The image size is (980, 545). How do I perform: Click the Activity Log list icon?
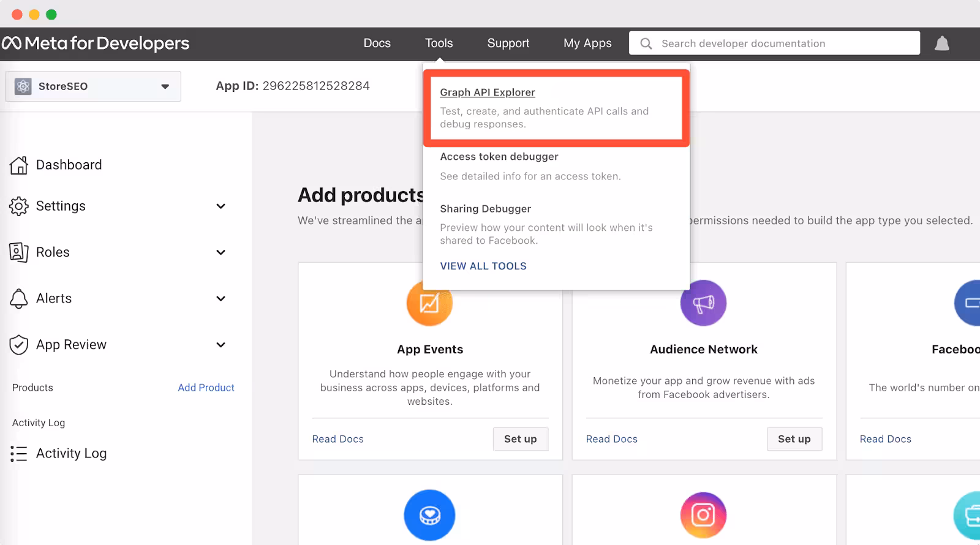pos(19,453)
